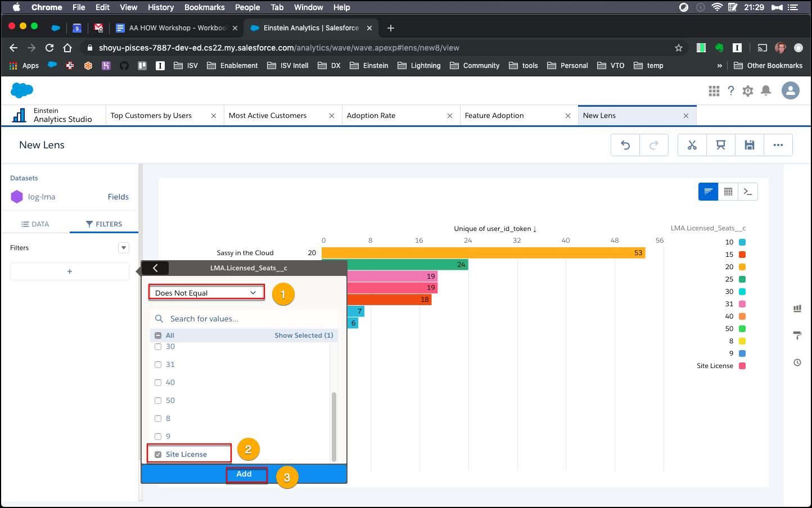This screenshot has width=812, height=508.
Task: Show hidden bookmarks with the chevron
Action: (720, 66)
